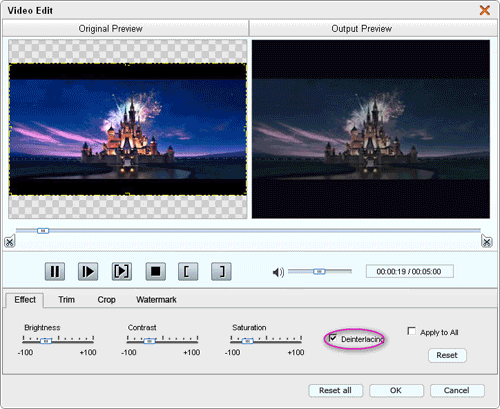Click the time display 00:00:19 / 00:05:00

point(410,271)
